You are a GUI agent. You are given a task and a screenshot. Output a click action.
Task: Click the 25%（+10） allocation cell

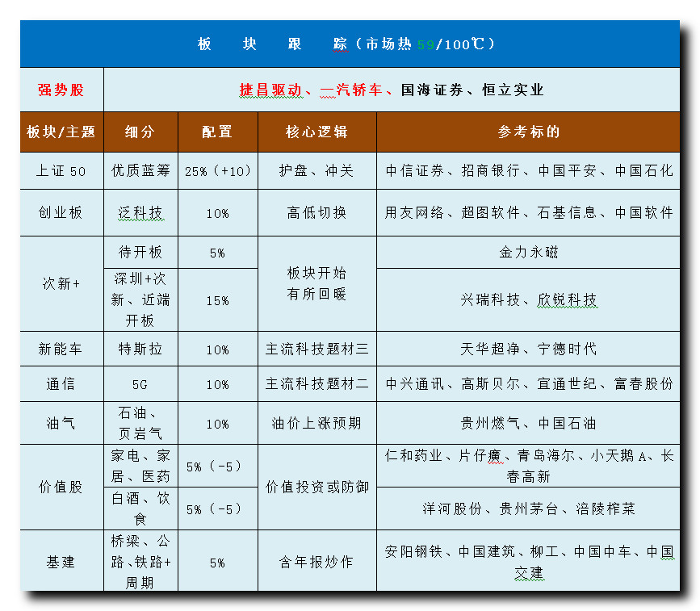218,171
